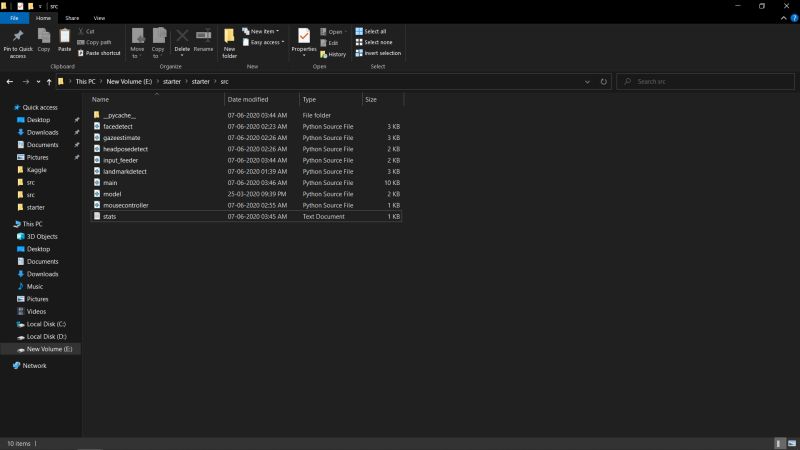Screen dimensions: 800x450
Task: Click the History command
Action: [333, 54]
